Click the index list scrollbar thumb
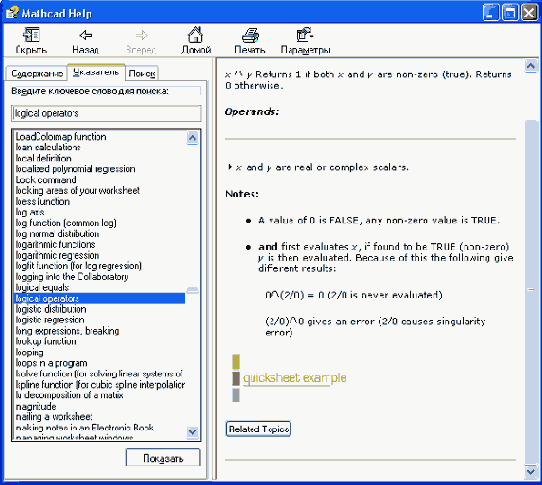 click(x=192, y=290)
